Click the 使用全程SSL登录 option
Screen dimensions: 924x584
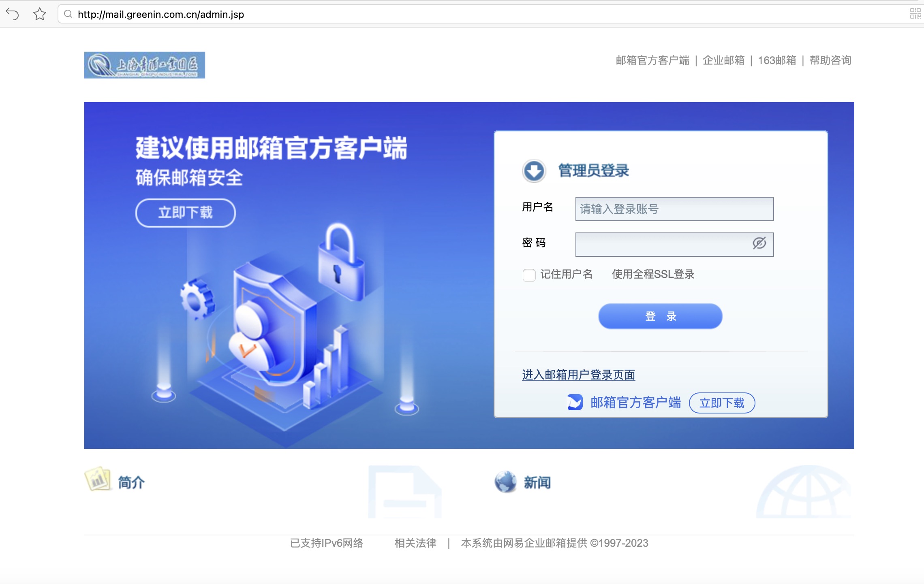point(653,274)
